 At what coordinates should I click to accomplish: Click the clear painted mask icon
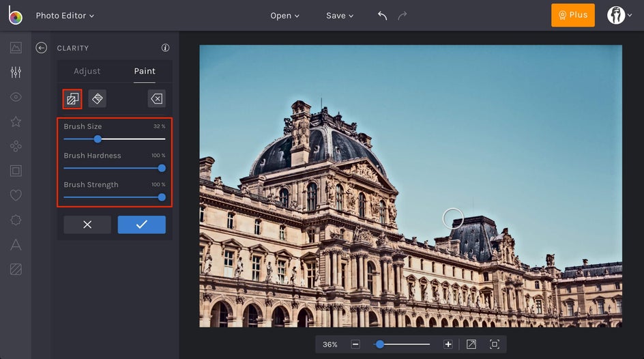(156, 98)
